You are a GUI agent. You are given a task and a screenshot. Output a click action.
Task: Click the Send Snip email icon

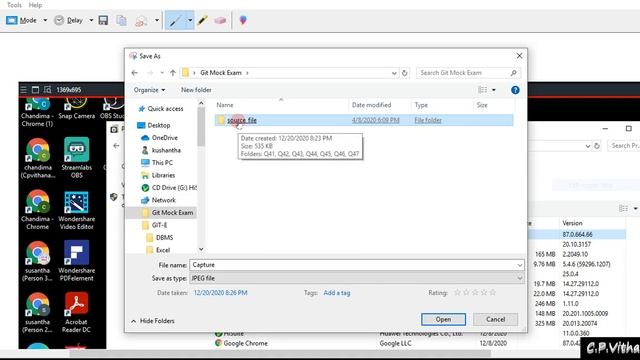[x=141, y=20]
